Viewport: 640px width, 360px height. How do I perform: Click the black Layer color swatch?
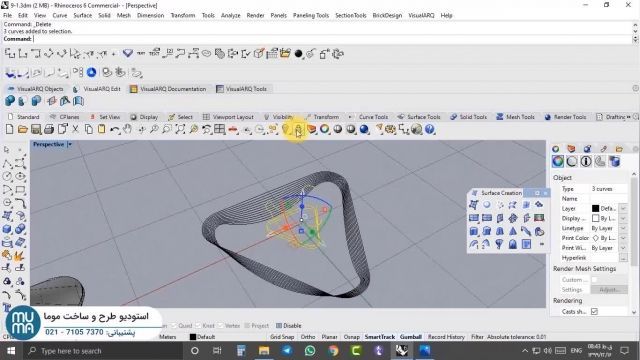pos(596,209)
